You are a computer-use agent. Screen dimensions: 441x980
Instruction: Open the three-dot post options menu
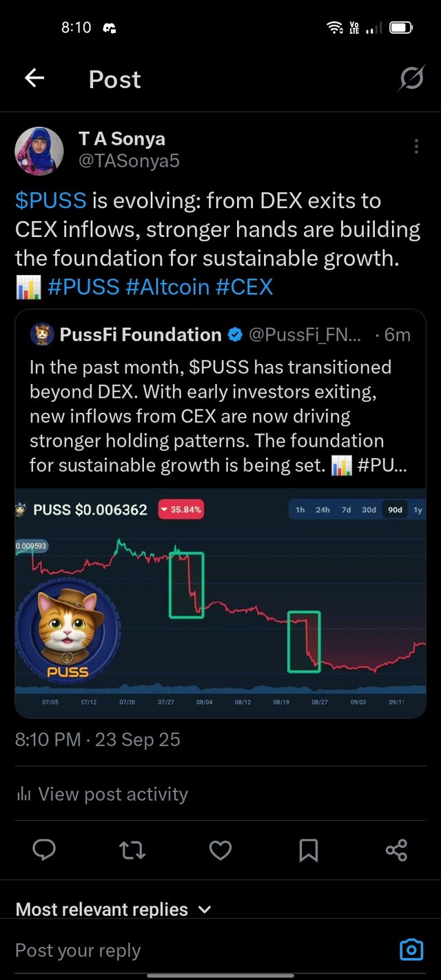point(416,147)
